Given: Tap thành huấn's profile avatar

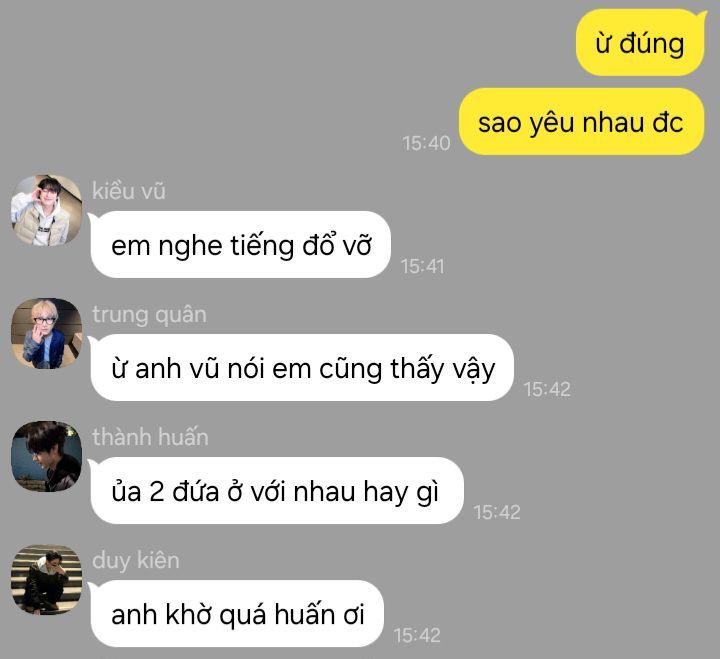Looking at the screenshot, I should coord(46,456).
